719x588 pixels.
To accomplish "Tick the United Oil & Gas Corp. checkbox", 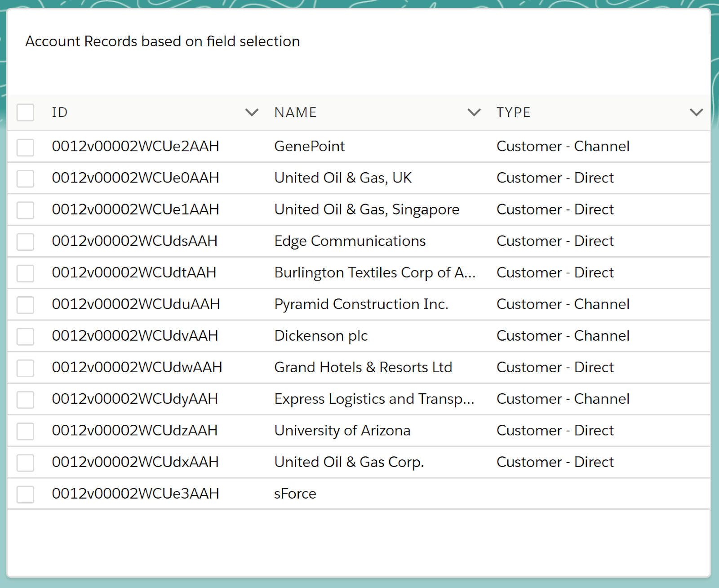I will [x=25, y=463].
